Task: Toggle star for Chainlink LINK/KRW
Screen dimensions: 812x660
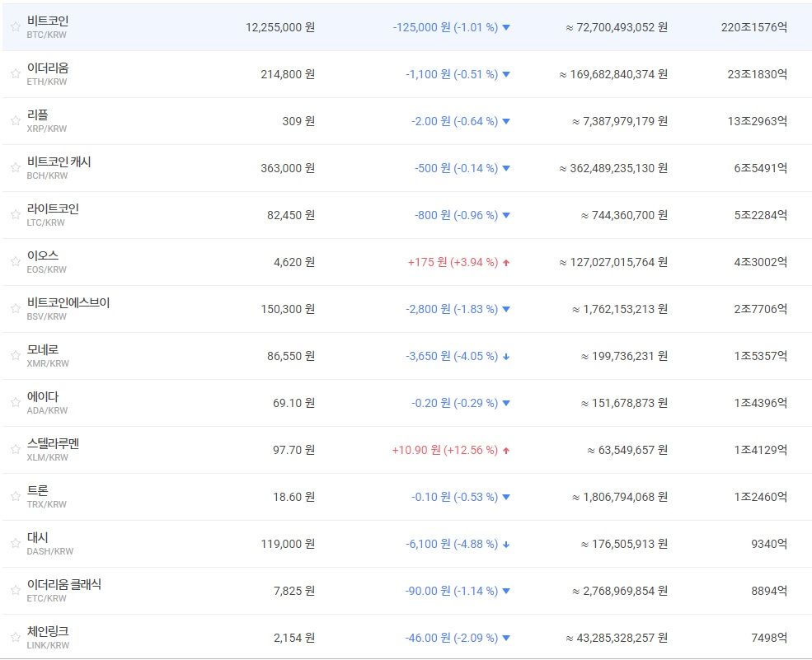Action: pos(15,637)
